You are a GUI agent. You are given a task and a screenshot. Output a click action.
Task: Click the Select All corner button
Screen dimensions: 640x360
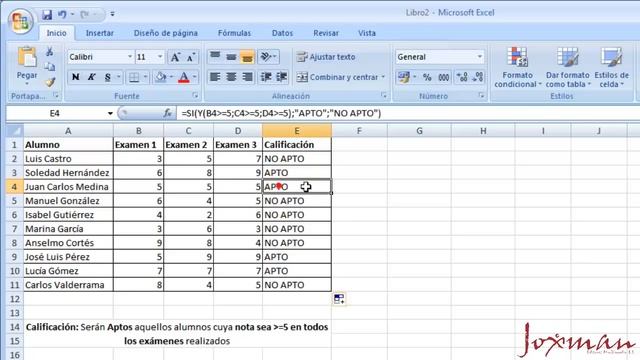click(x=15, y=131)
